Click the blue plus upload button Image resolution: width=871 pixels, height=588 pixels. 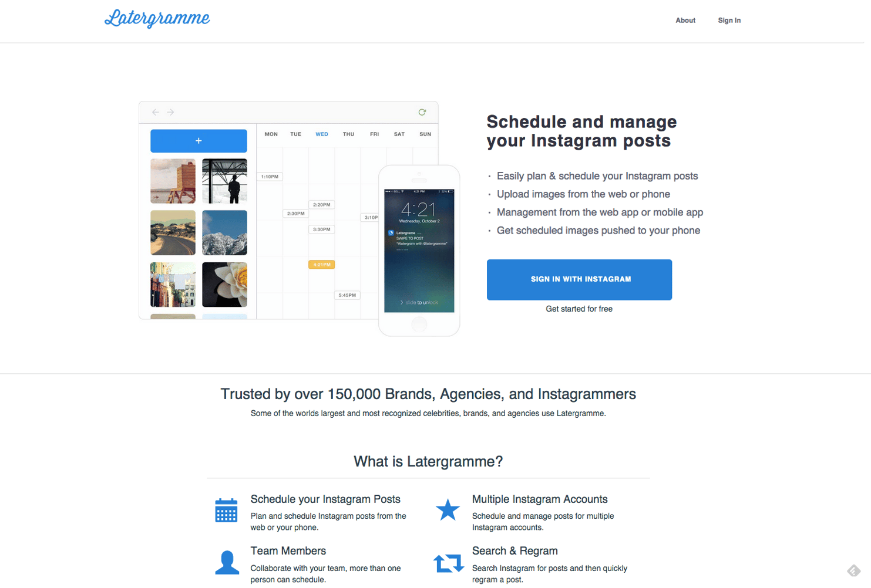(x=199, y=141)
